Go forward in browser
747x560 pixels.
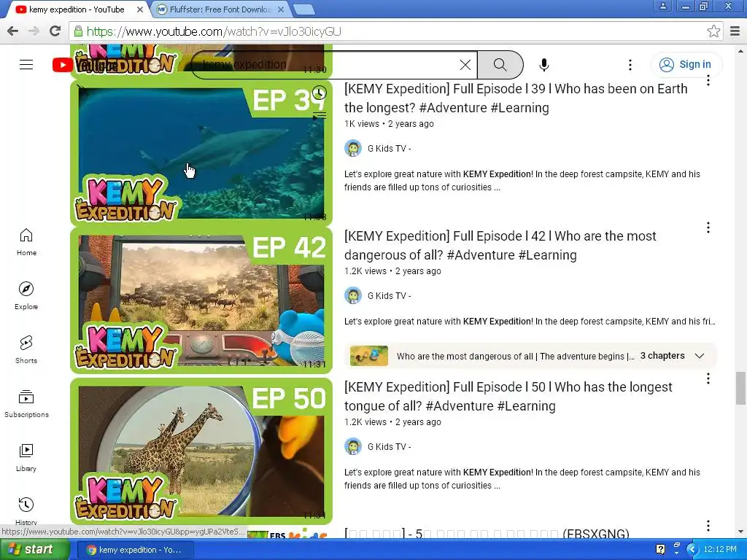[x=34, y=31]
